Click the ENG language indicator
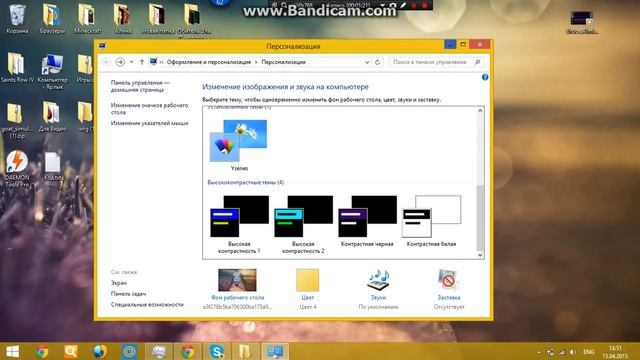Viewport: 640px width, 360px height. click(589, 352)
